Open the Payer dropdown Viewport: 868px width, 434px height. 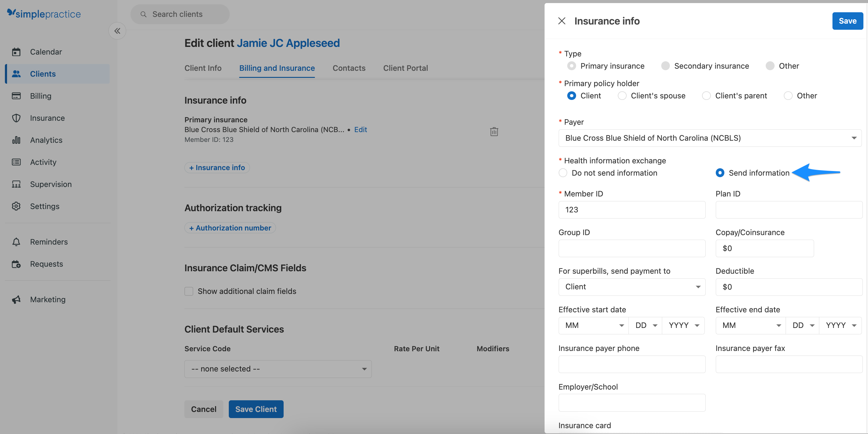point(710,138)
